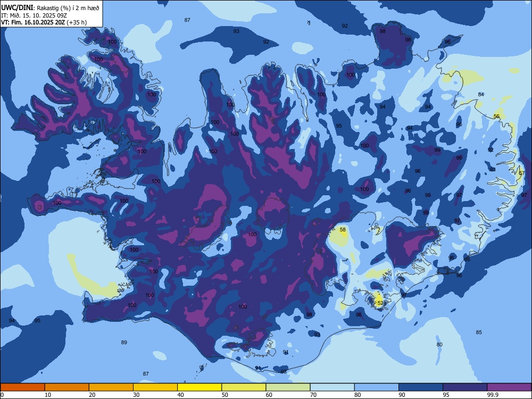The width and height of the screenshot is (532, 399).
Task: Pick the pale yellow 50–60 legend swatch
Action: (x=244, y=387)
